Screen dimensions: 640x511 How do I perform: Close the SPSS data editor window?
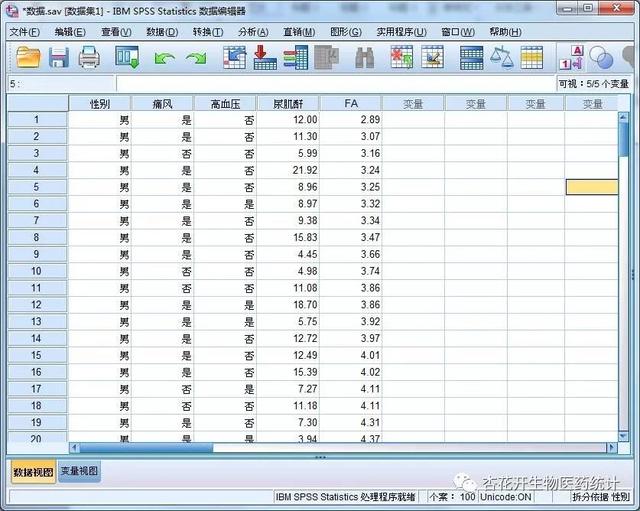618,8
